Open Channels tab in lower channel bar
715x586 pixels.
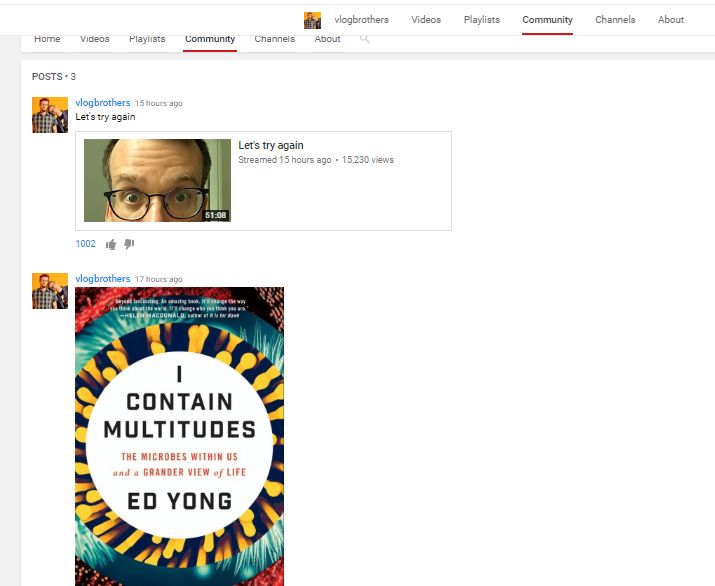click(x=275, y=40)
